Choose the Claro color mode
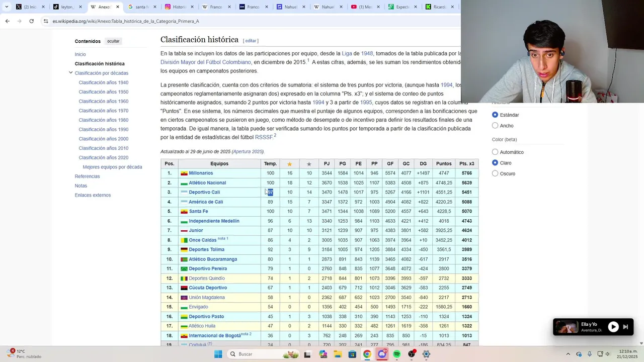Image resolution: width=644 pixels, height=362 pixels. click(495, 163)
